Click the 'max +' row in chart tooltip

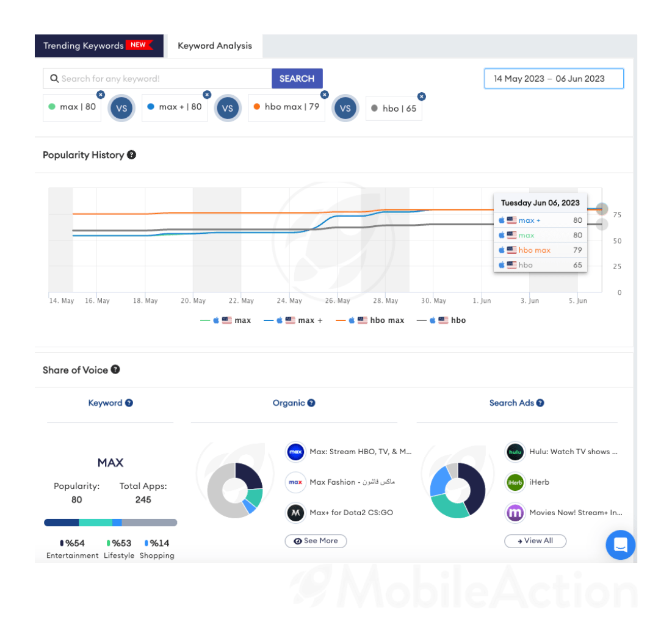[540, 220]
